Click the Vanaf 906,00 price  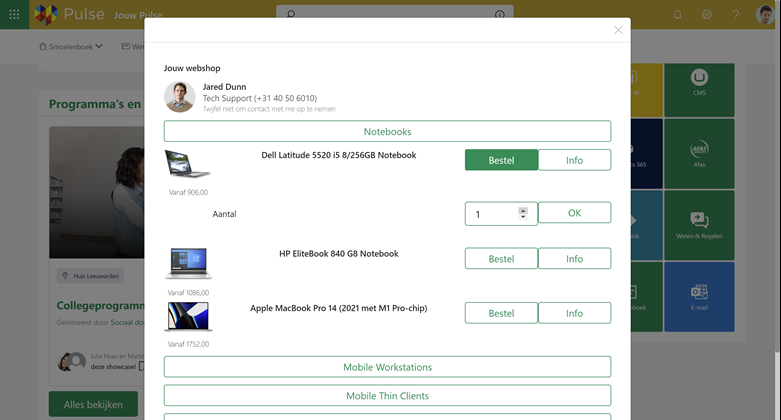point(188,192)
